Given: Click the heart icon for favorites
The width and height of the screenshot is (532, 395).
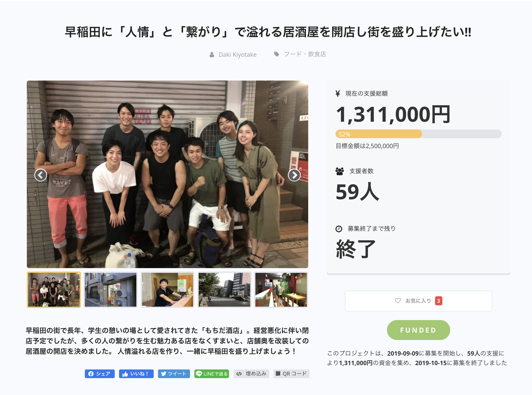Looking at the screenshot, I should [x=398, y=301].
